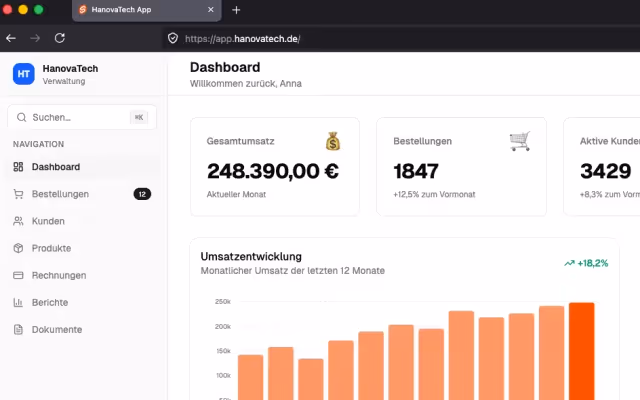Click the Kunden people icon
The image size is (640, 400).
pos(18,221)
